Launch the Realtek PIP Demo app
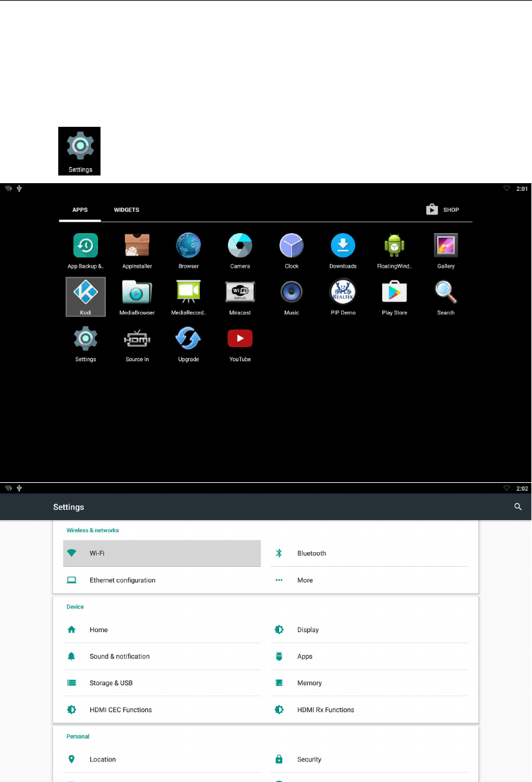This screenshot has width=532, height=782. tap(343, 297)
